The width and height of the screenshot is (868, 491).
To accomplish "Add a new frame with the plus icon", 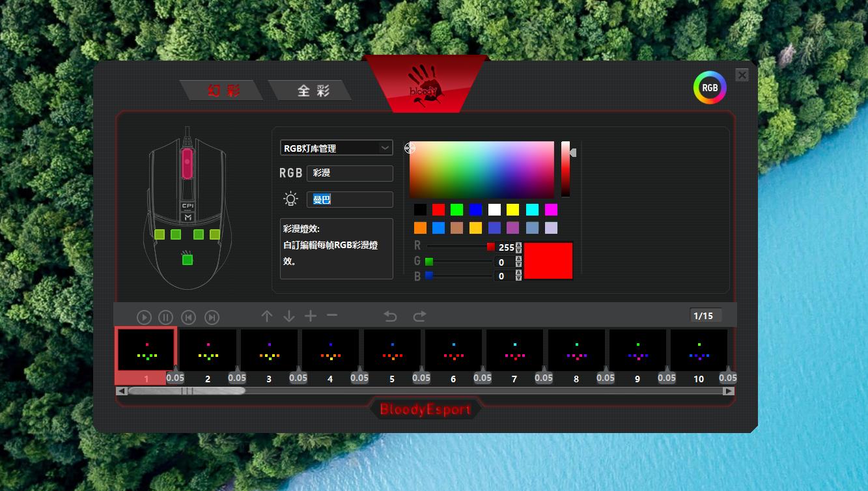I will point(311,316).
